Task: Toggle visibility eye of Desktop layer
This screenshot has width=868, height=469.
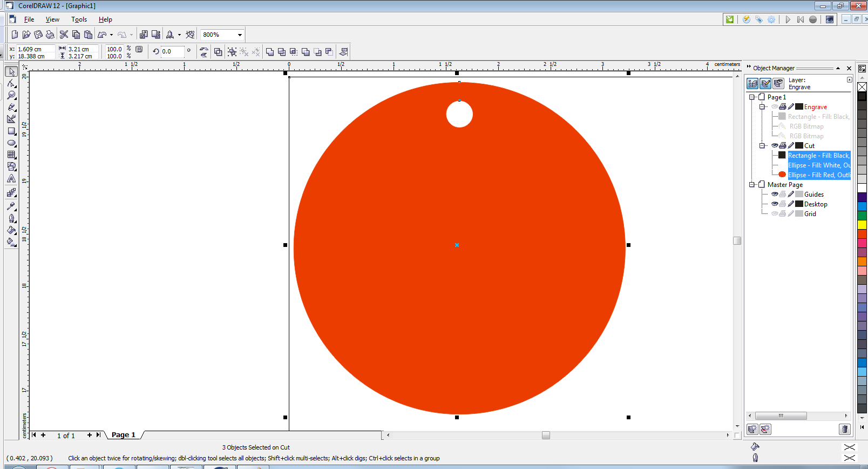Action: click(x=775, y=204)
